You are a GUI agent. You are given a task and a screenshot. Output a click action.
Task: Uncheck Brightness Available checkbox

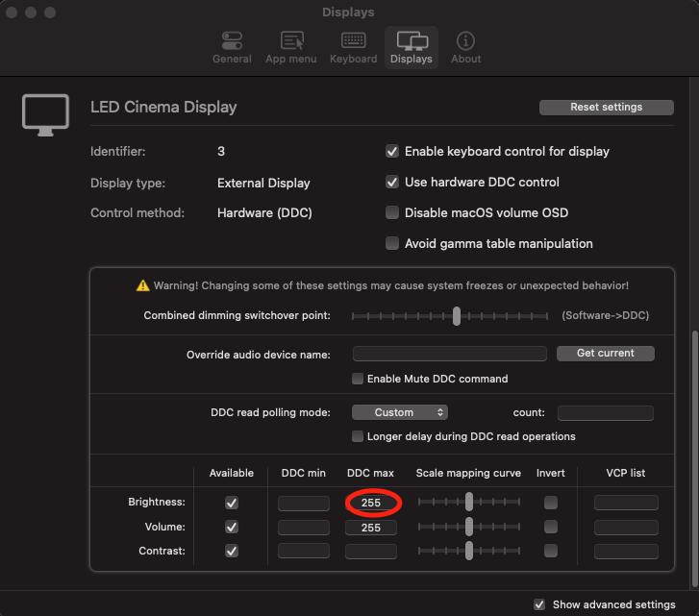pyautogui.click(x=232, y=503)
